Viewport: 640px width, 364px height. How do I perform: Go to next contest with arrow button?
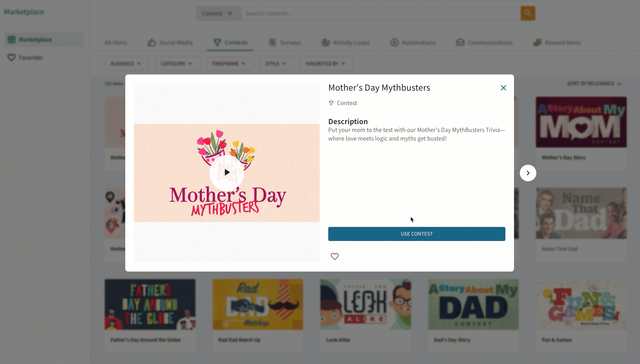coord(528,173)
